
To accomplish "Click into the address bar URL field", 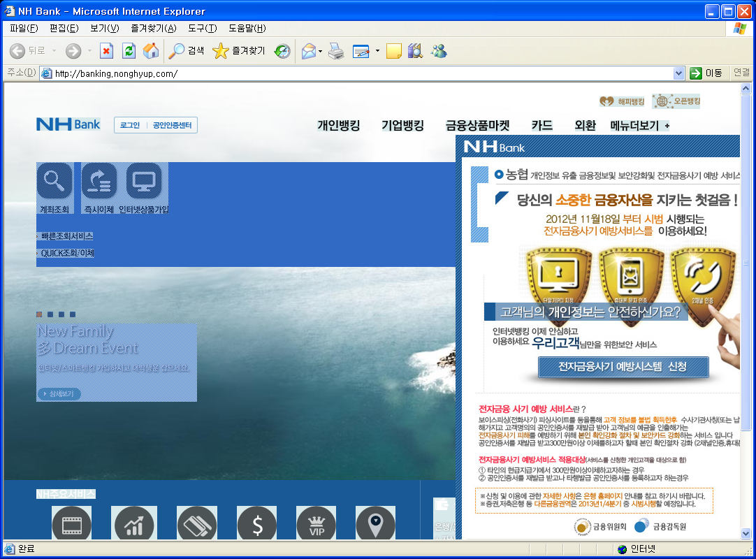I will tap(357, 73).
